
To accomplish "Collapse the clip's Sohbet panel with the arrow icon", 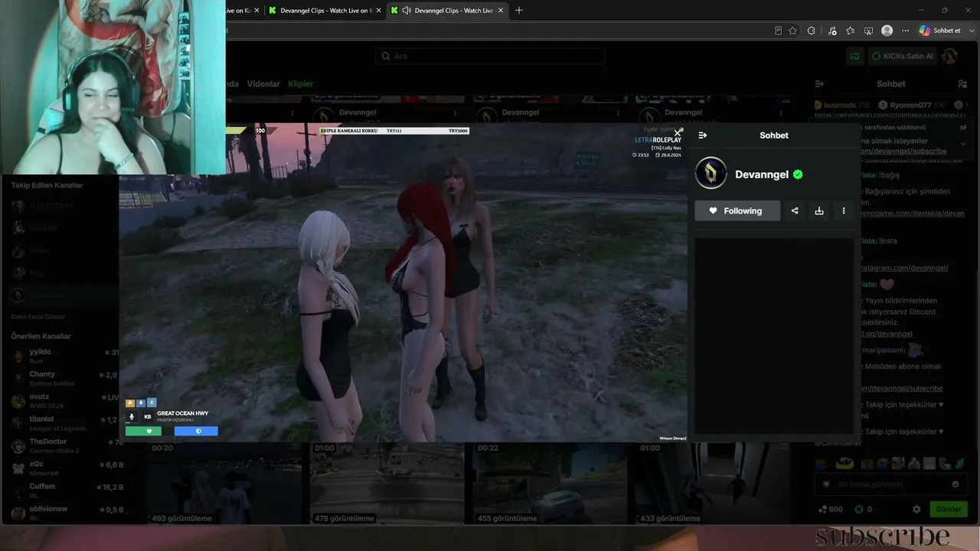I will click(703, 135).
